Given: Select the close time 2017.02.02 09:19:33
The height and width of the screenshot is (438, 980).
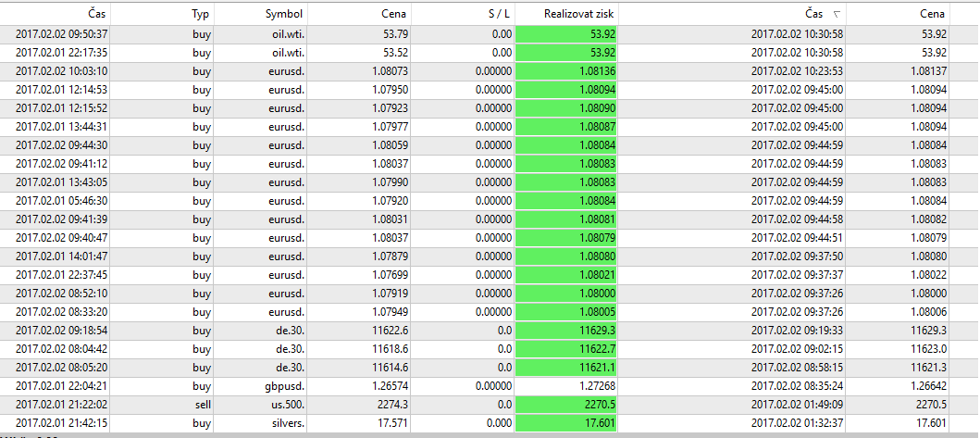Looking at the screenshot, I should (x=798, y=331).
